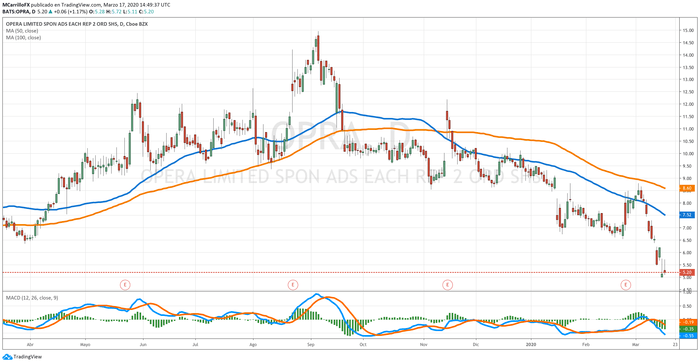Click the green -0.35 MACD histogram label
Viewport: 700px width, 364px height.
coord(687,329)
